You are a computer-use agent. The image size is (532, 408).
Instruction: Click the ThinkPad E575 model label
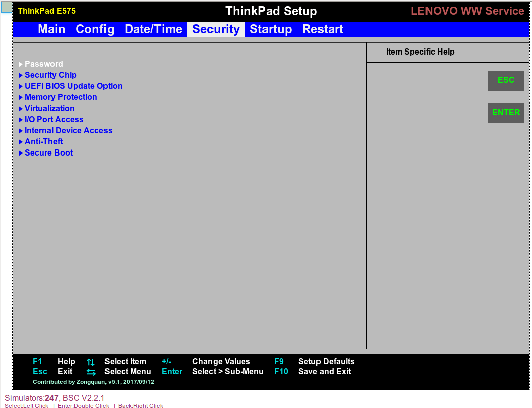tap(46, 11)
